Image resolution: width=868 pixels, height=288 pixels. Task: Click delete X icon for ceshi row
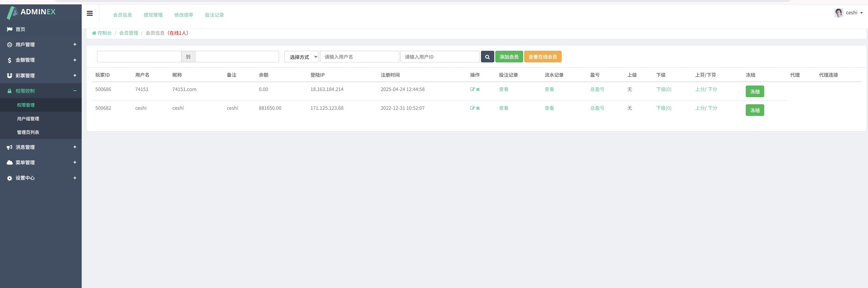478,108
